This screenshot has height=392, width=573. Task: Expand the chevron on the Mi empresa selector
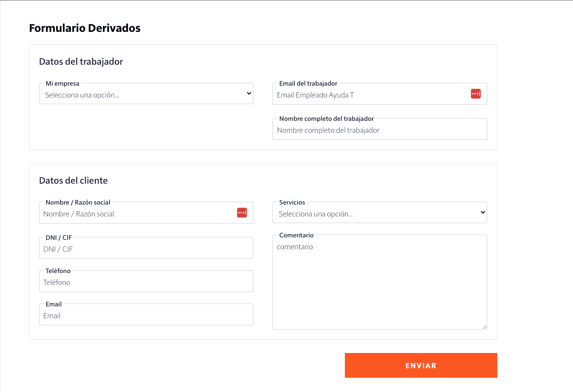(249, 93)
